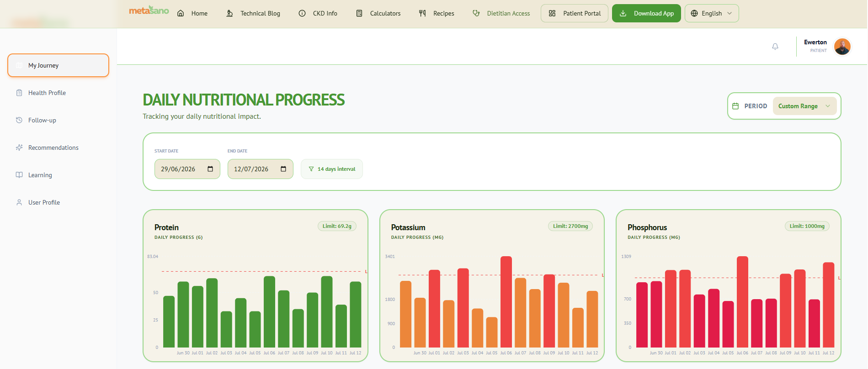Click Phosphorus bar for Jul 05

(728, 324)
